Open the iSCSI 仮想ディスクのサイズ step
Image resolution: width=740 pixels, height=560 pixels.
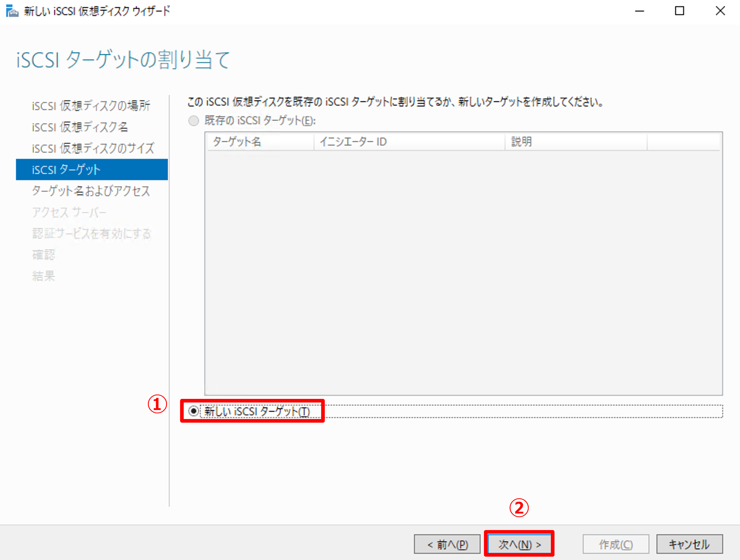(x=93, y=148)
